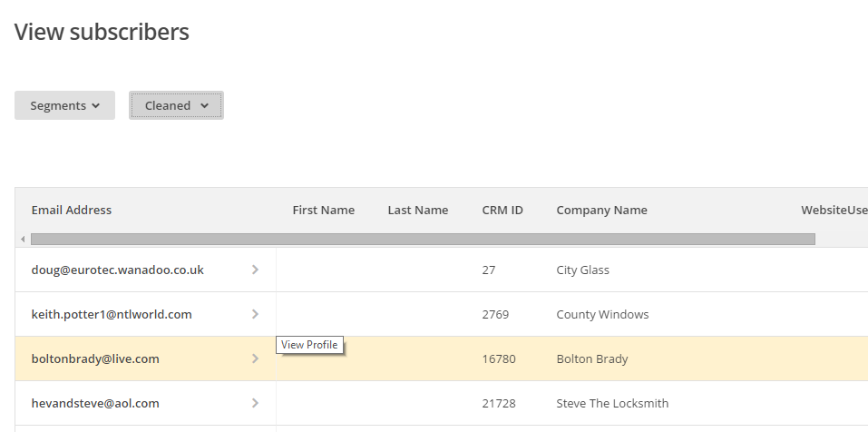Click the horizontal scrollbar thumb
The image size is (868, 432).
423,240
